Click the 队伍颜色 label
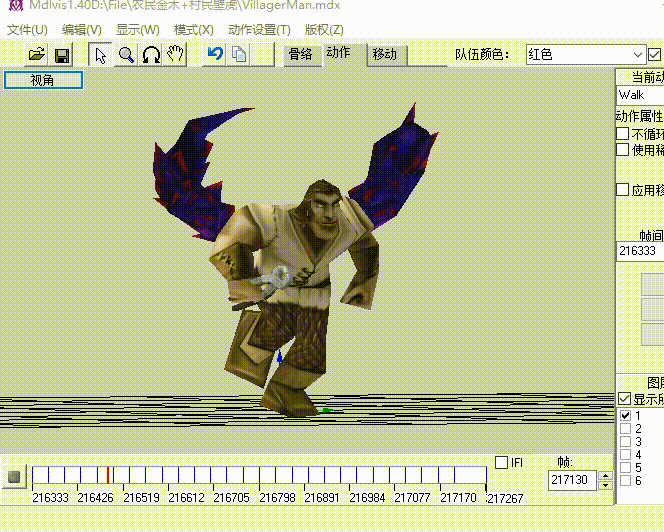 coord(482,55)
